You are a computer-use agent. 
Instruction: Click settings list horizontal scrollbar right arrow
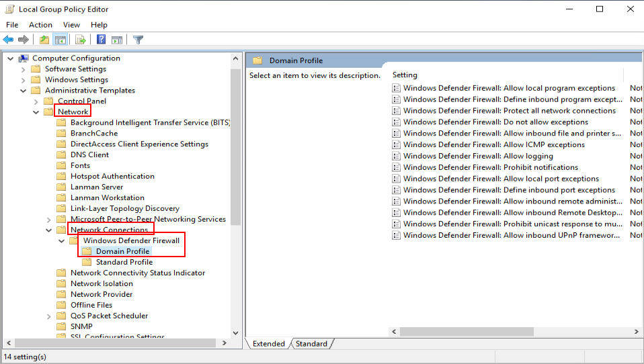pyautogui.click(x=636, y=331)
